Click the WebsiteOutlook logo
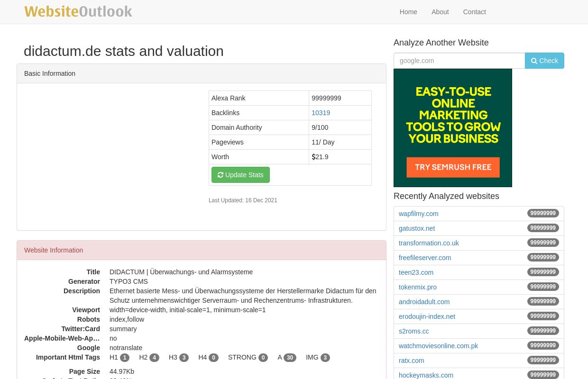588x379 pixels. point(78,11)
